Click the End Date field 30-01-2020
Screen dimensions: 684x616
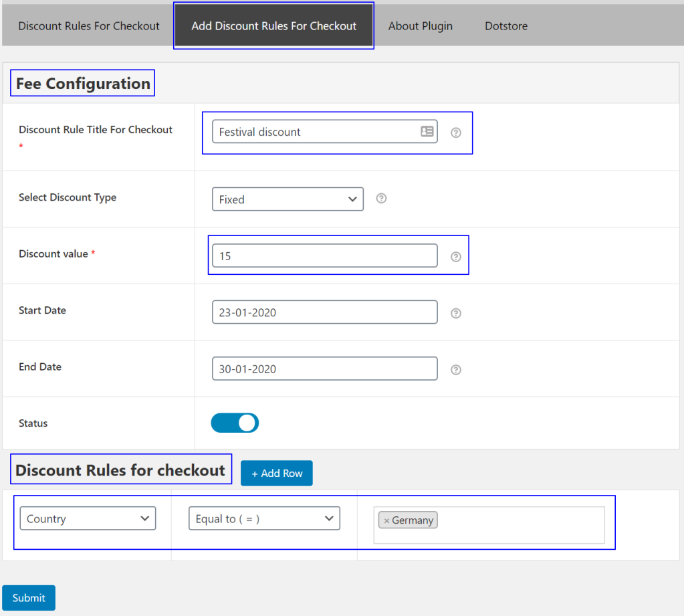coord(324,369)
